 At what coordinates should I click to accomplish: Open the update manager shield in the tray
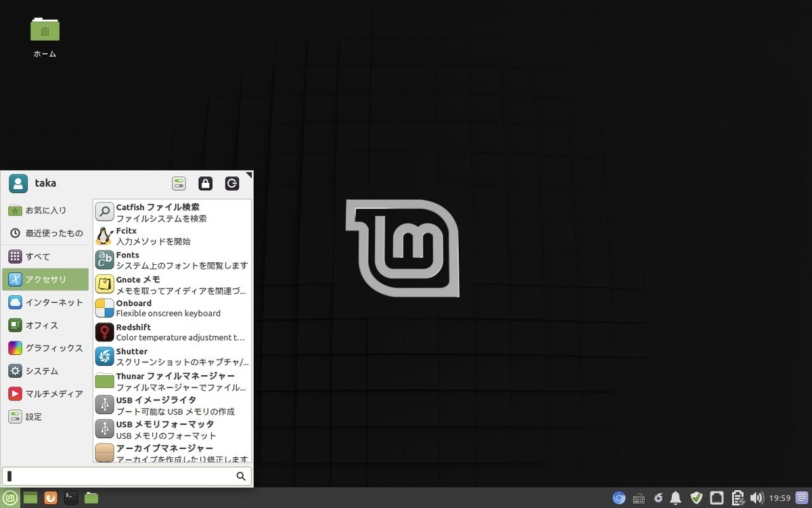(696, 498)
